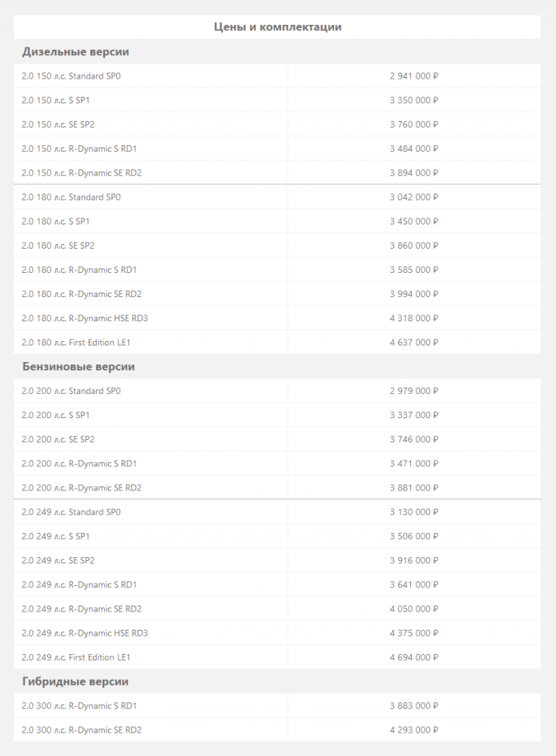
Task: Select the 2 979 000 ₽ price
Action: click(x=414, y=391)
